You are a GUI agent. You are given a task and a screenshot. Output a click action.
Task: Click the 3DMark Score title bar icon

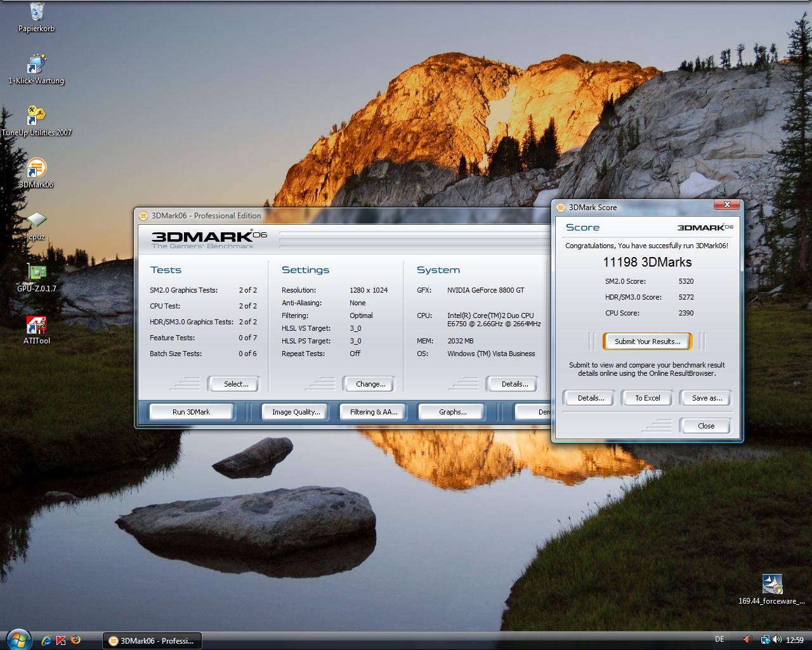pos(561,207)
